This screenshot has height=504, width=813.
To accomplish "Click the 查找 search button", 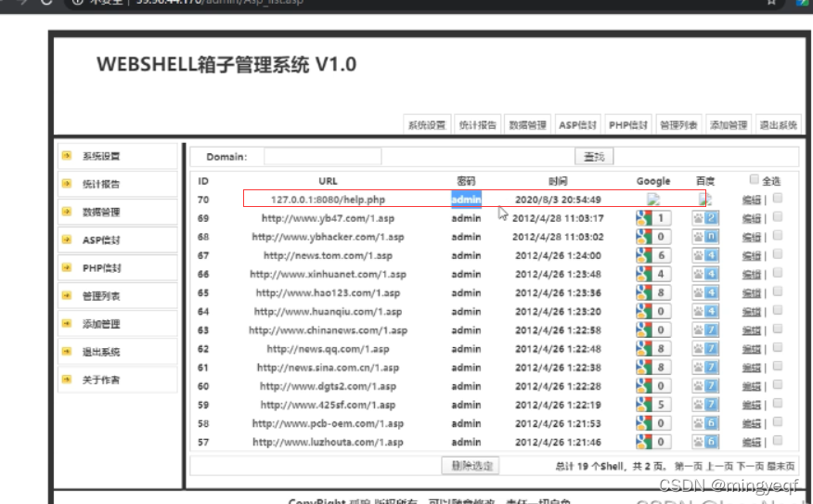I will point(594,157).
